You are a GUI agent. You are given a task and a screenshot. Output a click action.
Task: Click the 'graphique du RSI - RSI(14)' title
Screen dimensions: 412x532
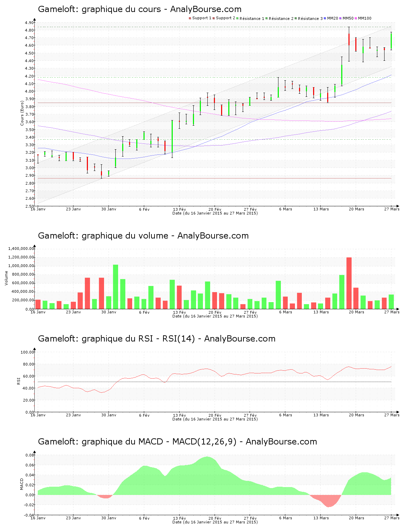click(138, 339)
